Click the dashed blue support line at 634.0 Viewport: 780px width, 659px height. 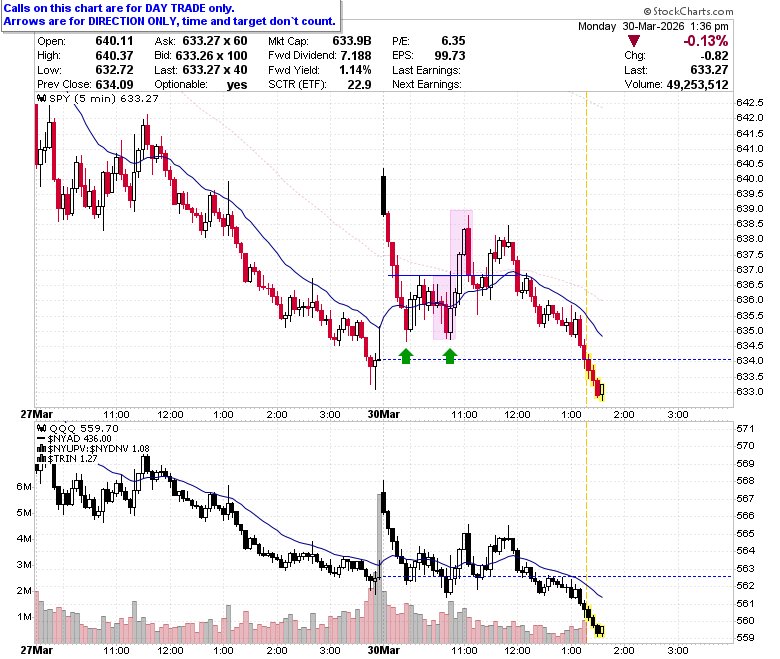coord(557,360)
